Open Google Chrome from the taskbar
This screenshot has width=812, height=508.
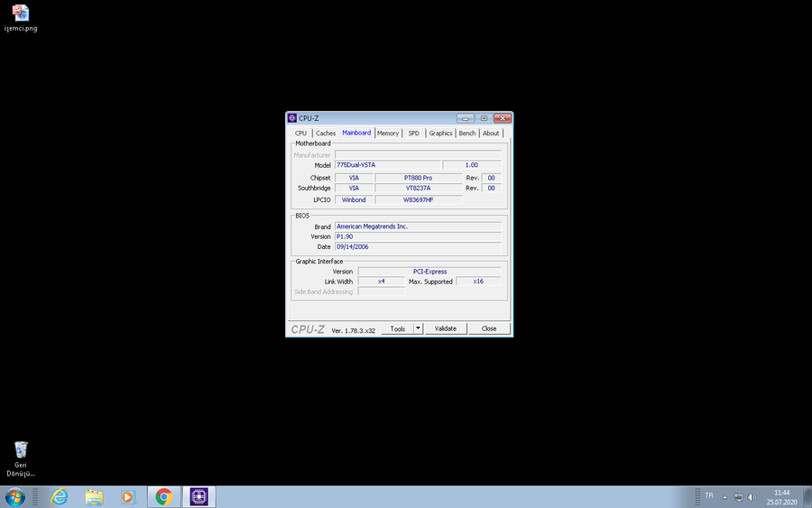[x=163, y=497]
